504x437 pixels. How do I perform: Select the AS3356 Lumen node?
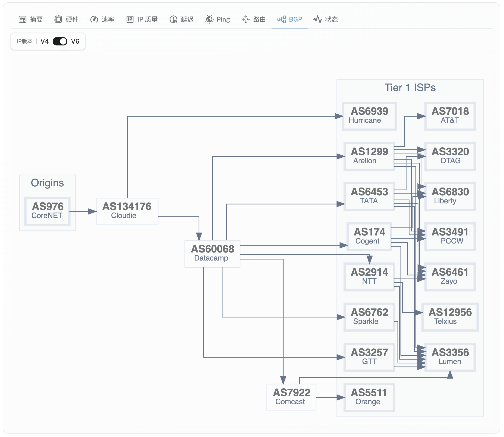450,357
